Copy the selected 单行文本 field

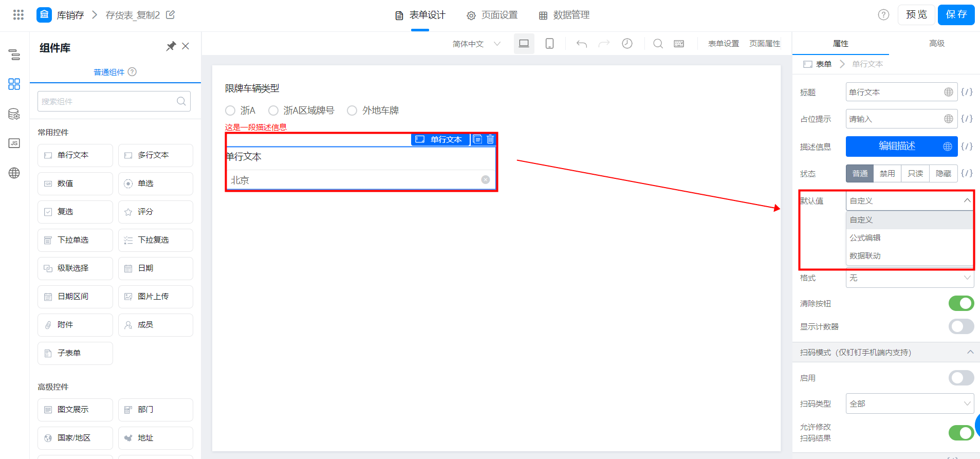pos(477,139)
